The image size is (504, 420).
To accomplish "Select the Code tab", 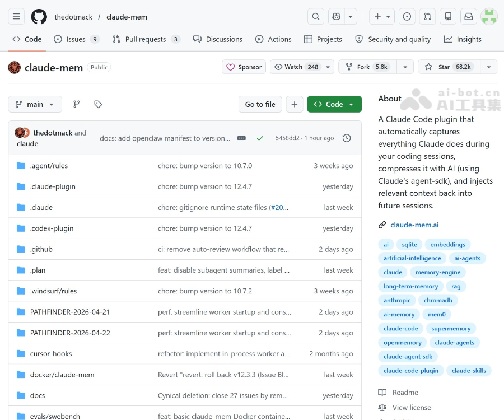I will [x=27, y=39].
